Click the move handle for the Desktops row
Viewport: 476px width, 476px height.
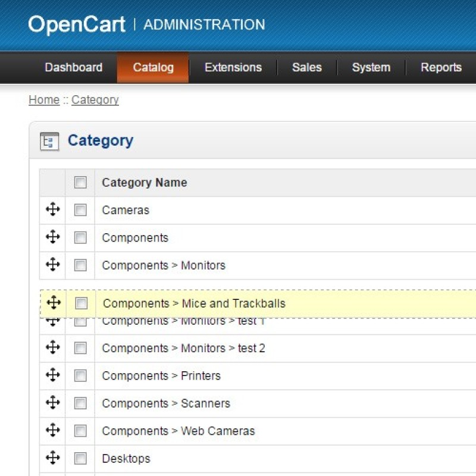[x=52, y=458]
